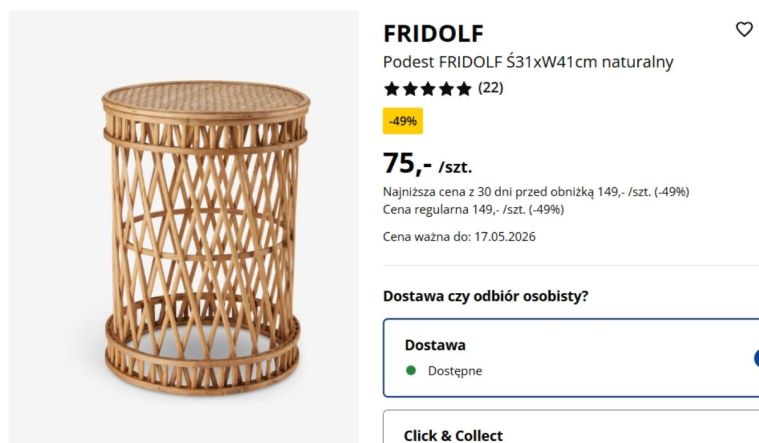Click the Podest FRIDOLF Ś31xW41cm naturalny description

coord(528,62)
